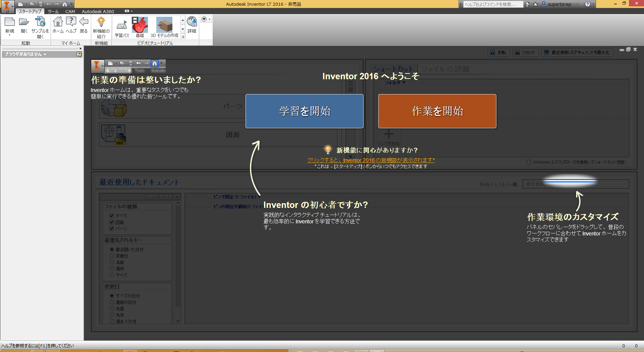Screen dimensions: 644x352
Task: Switch to the CAM ribbon tab
Action: 70,11
